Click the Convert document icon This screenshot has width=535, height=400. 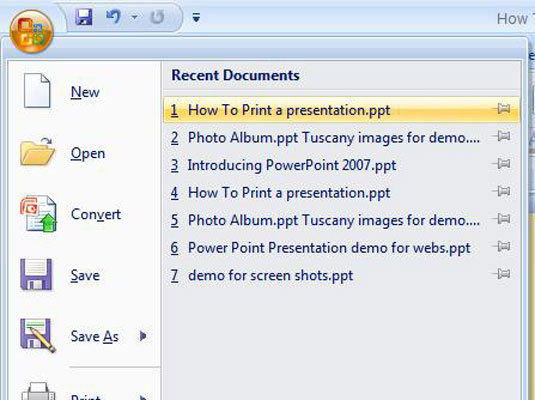click(39, 214)
